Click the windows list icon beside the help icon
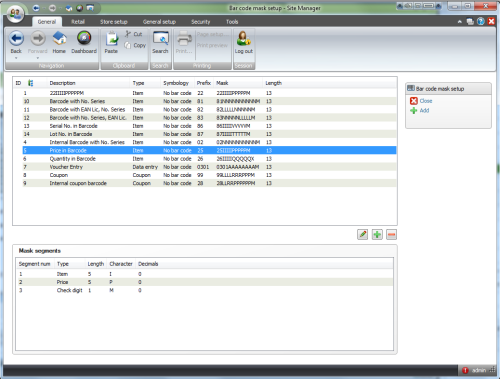Screen dimensions: 500x379 pyautogui.click(x=470, y=22)
